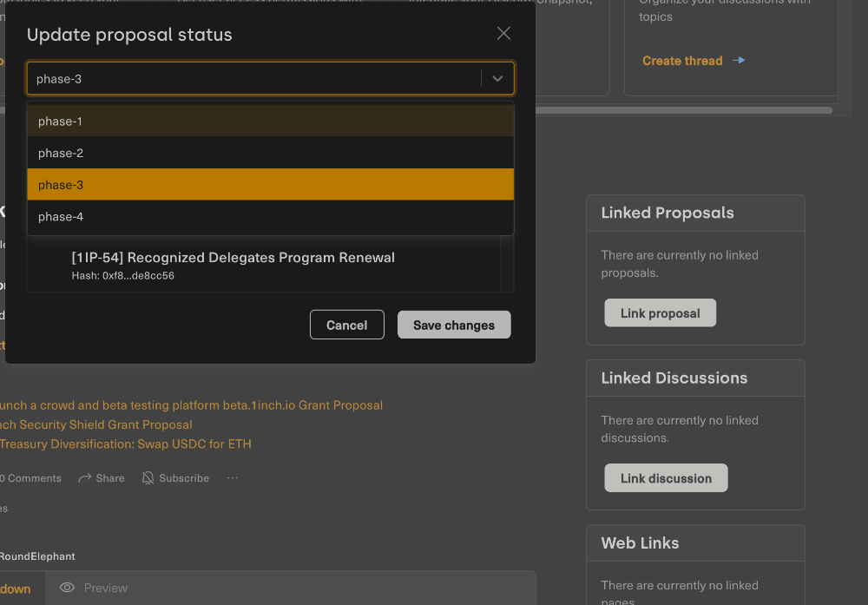Close the Update proposal status dialog
Viewport: 868px width, 605px height.
click(x=503, y=34)
